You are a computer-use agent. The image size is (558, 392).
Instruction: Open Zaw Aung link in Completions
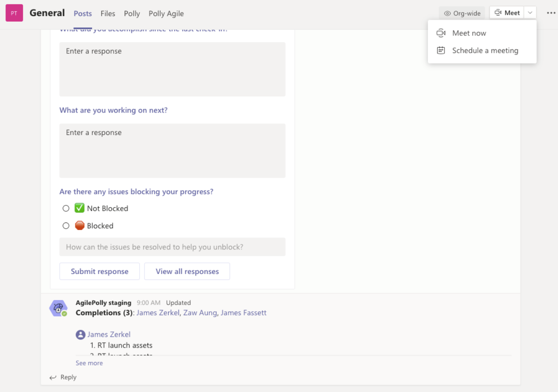pyautogui.click(x=200, y=313)
